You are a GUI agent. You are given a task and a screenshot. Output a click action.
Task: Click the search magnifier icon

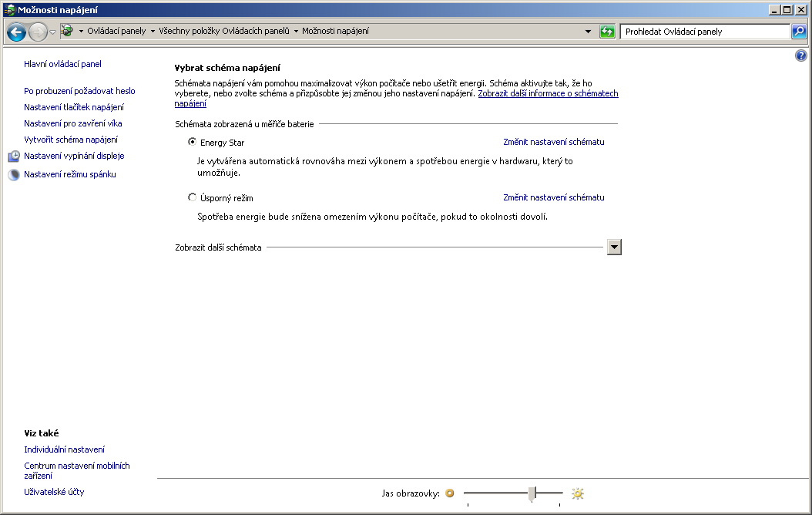click(x=799, y=32)
